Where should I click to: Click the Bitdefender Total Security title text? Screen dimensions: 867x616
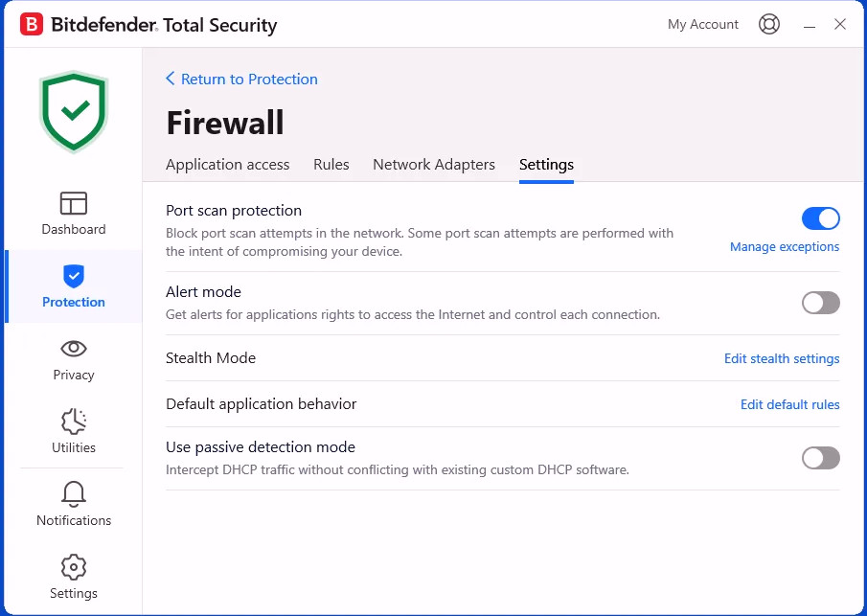point(164,25)
